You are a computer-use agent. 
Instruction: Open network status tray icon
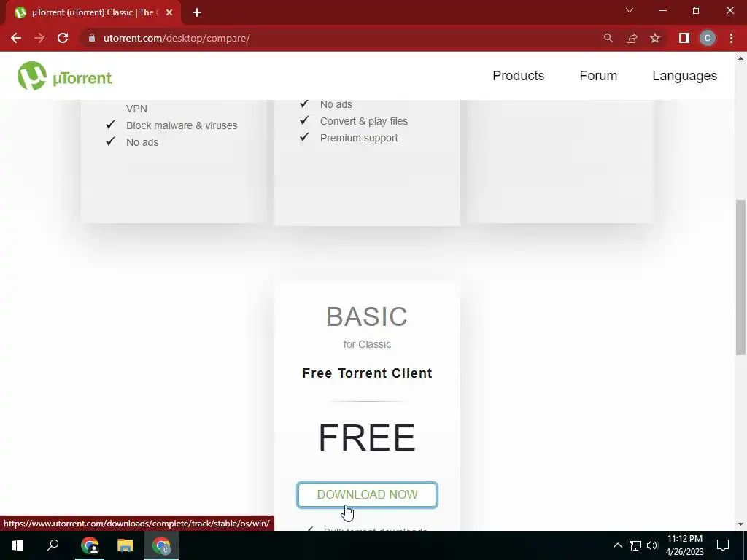tap(635, 545)
